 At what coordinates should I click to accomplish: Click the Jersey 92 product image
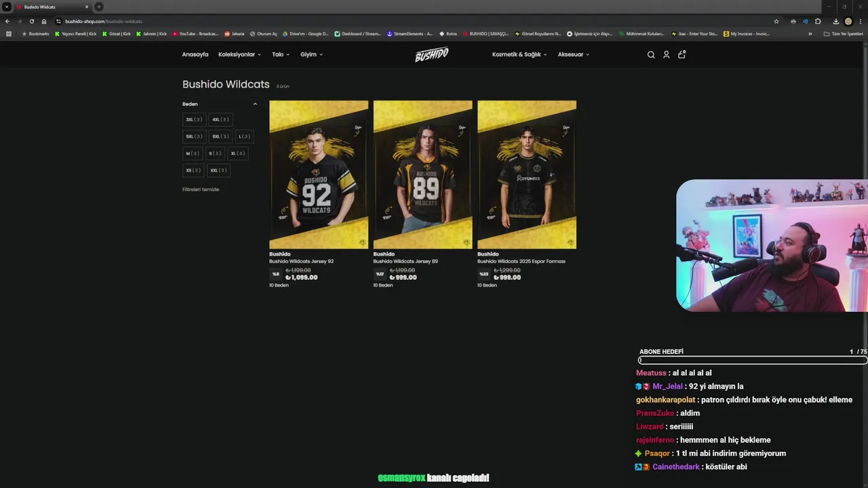(319, 175)
